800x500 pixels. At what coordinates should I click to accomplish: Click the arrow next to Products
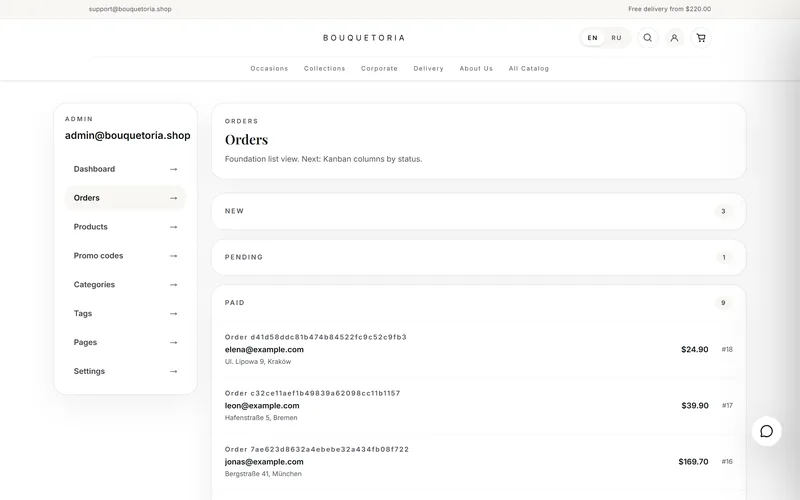pyautogui.click(x=173, y=227)
